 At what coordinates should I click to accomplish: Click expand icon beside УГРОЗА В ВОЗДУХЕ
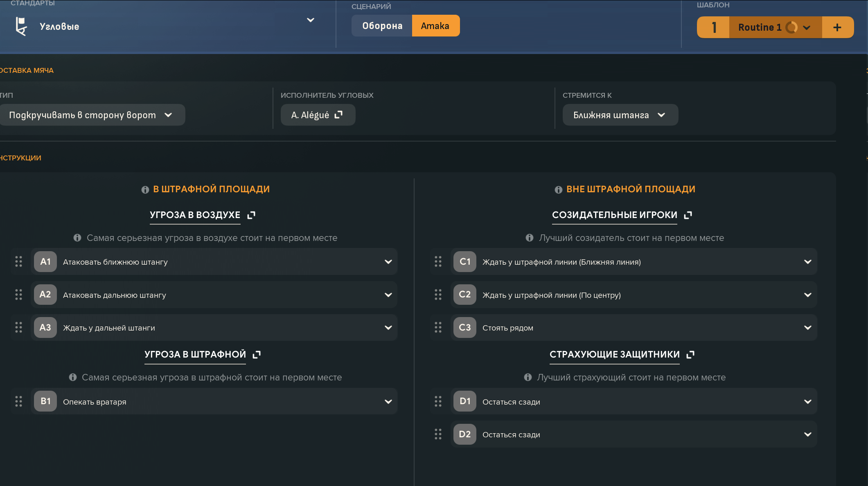click(x=251, y=215)
